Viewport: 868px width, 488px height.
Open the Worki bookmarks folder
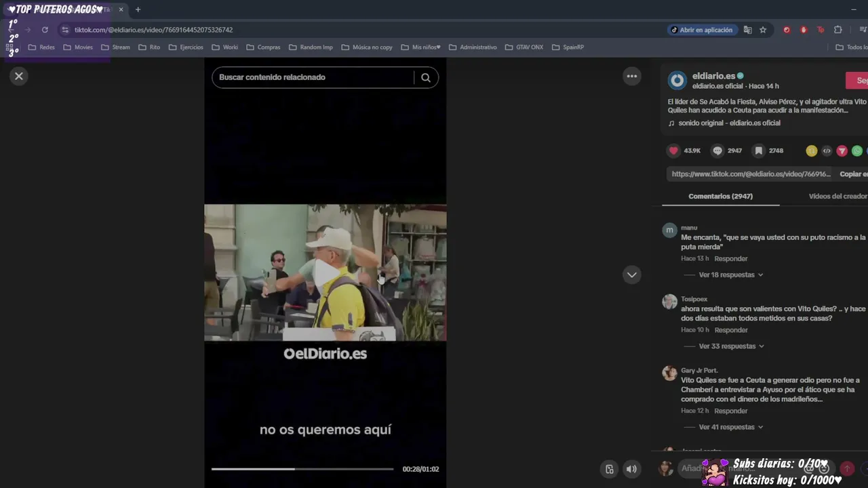(x=225, y=47)
